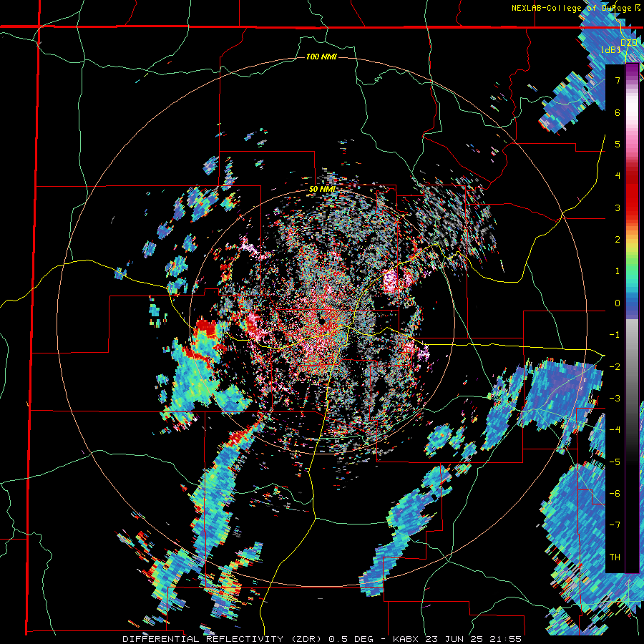
Task: Click the -5 value on color scale
Action: pyautogui.click(x=615, y=462)
